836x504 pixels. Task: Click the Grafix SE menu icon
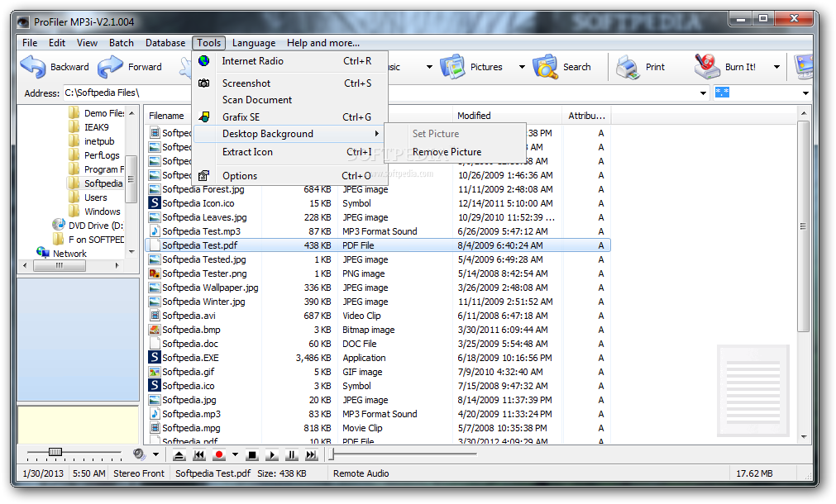[203, 116]
